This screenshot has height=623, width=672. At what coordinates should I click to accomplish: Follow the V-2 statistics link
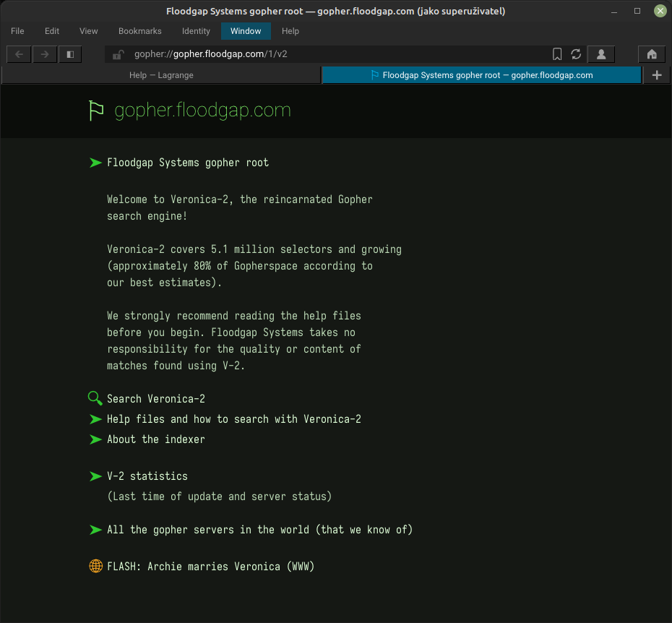pyautogui.click(x=147, y=476)
